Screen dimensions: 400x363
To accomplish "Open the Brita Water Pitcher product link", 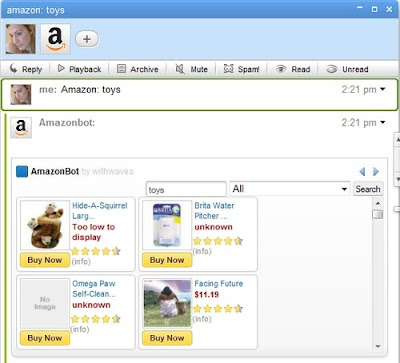I will click(214, 211).
